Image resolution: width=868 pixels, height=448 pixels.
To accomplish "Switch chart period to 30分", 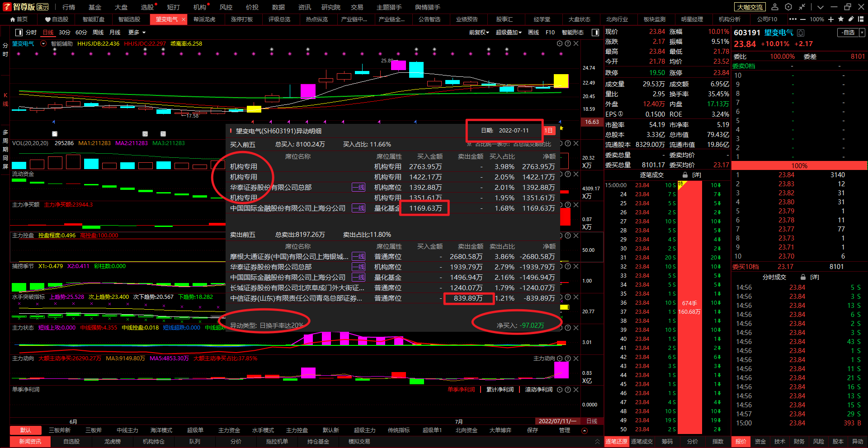I will (x=65, y=33).
